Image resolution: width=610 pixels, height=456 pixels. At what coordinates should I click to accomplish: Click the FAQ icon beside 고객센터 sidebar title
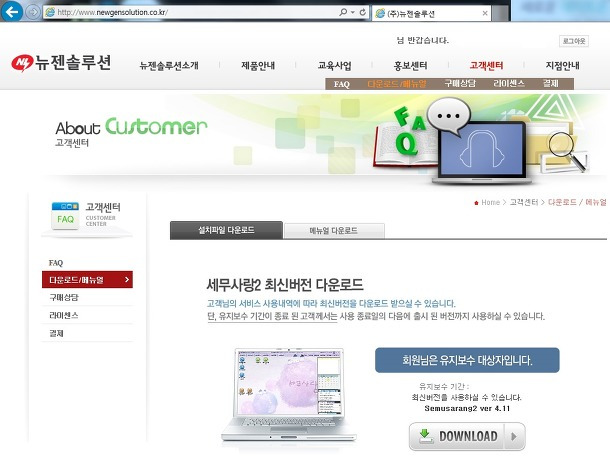coord(65,216)
